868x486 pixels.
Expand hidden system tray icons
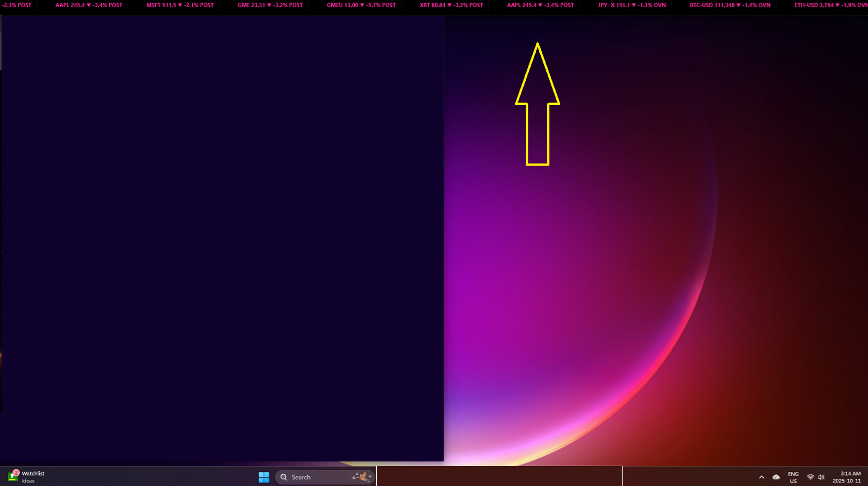(762, 477)
